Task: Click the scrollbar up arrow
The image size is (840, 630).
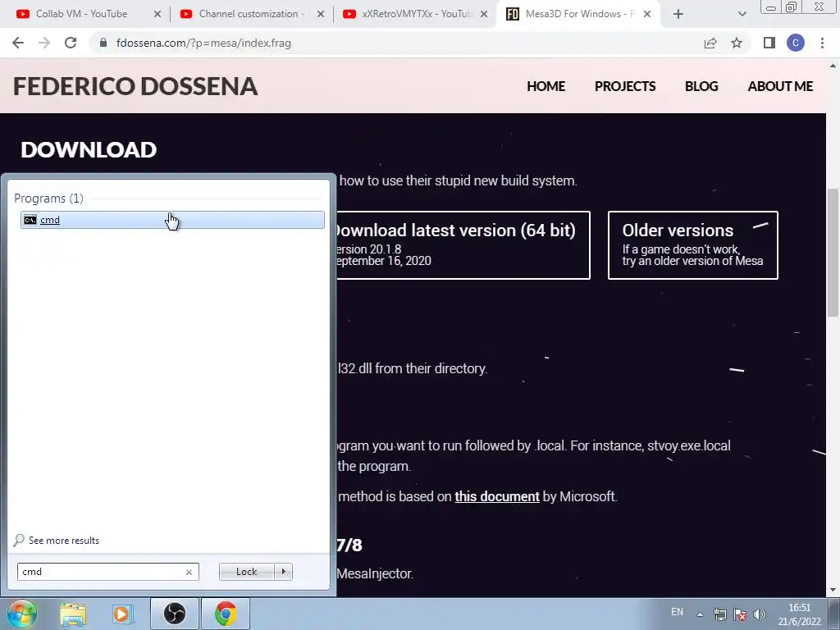Action: point(833,66)
